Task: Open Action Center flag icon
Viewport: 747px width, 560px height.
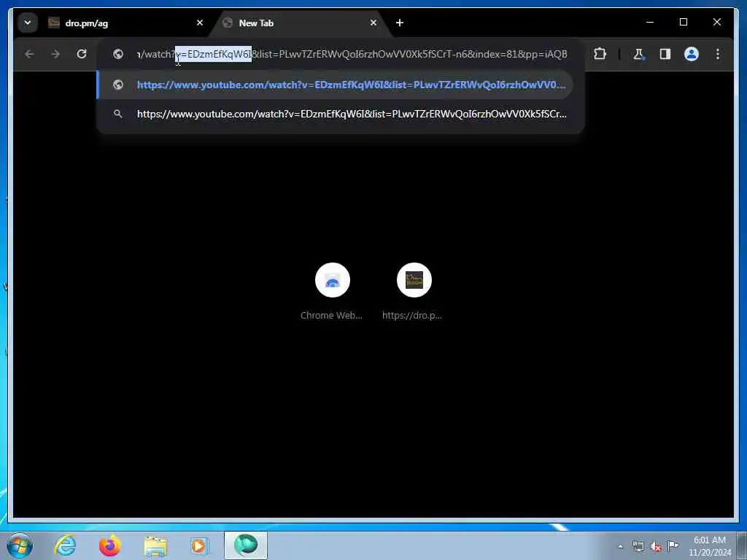Action: point(673,545)
